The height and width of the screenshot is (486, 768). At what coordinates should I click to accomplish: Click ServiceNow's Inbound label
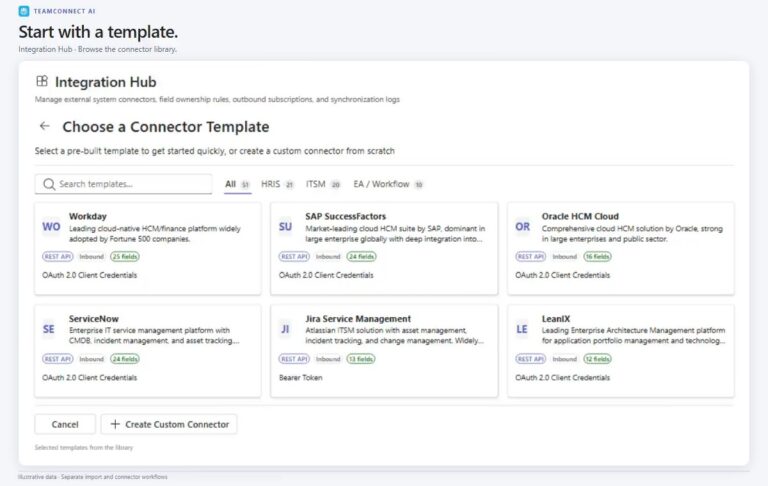(x=92, y=359)
